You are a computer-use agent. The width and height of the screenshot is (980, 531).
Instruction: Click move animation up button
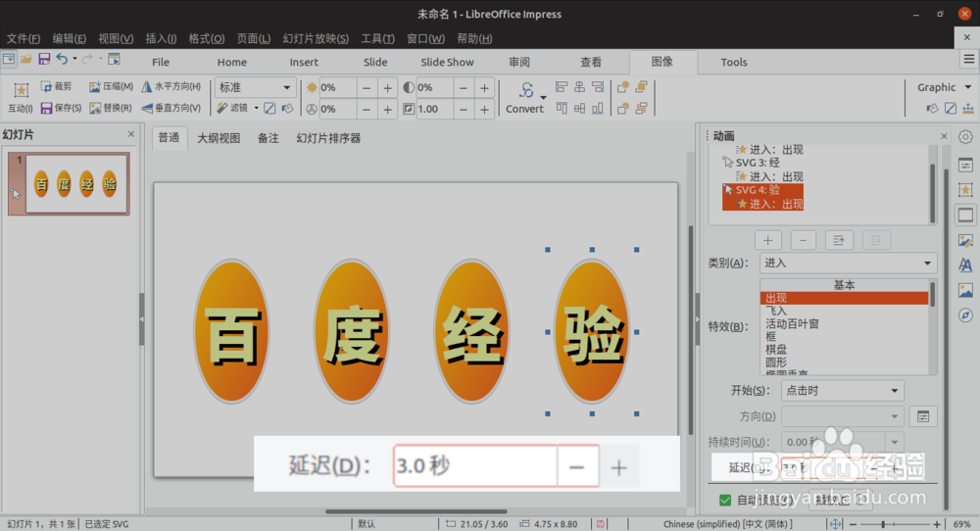click(x=839, y=240)
